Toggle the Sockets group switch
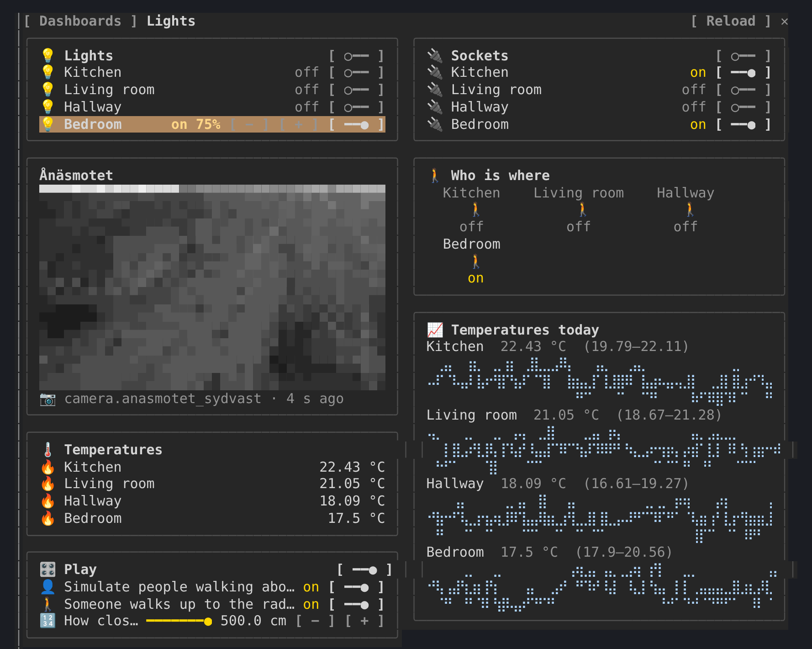 point(743,56)
